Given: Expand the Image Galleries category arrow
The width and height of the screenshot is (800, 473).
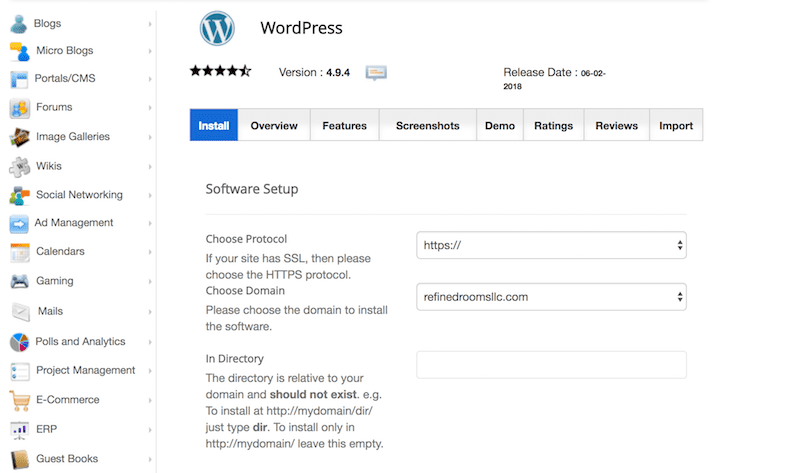Looking at the screenshot, I should 150,137.
